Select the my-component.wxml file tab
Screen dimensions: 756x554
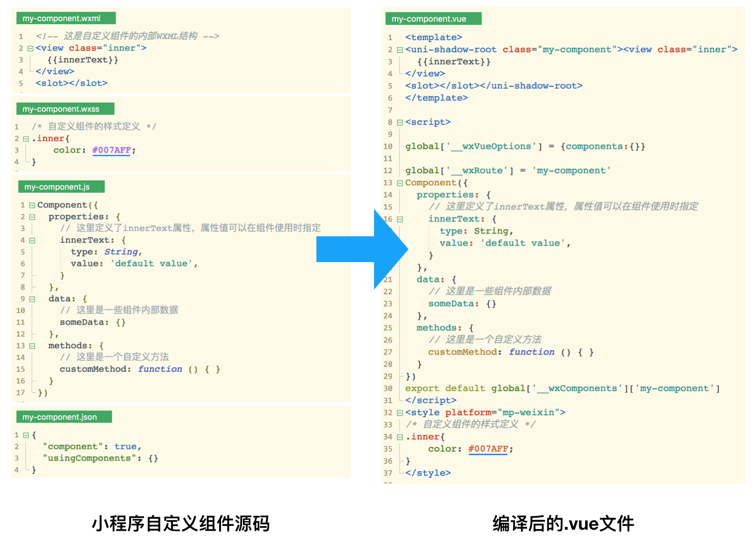(66, 18)
